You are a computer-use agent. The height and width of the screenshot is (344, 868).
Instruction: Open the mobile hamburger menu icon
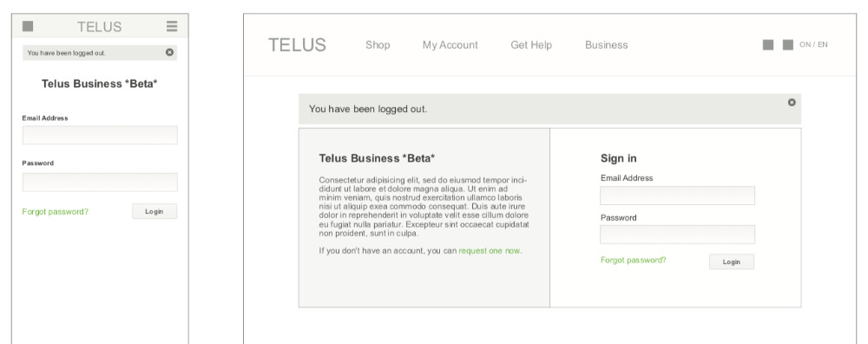pyautogui.click(x=172, y=26)
